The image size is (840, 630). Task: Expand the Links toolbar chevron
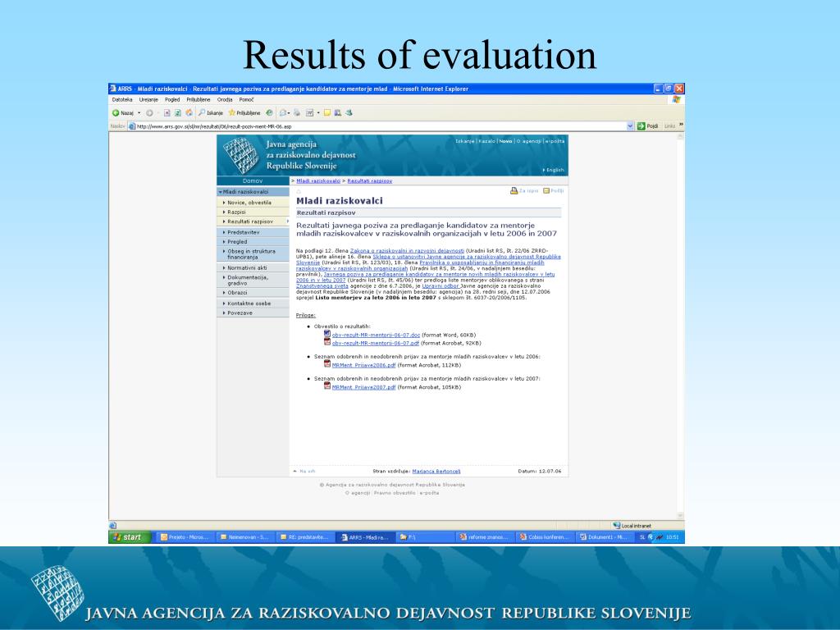682,125
